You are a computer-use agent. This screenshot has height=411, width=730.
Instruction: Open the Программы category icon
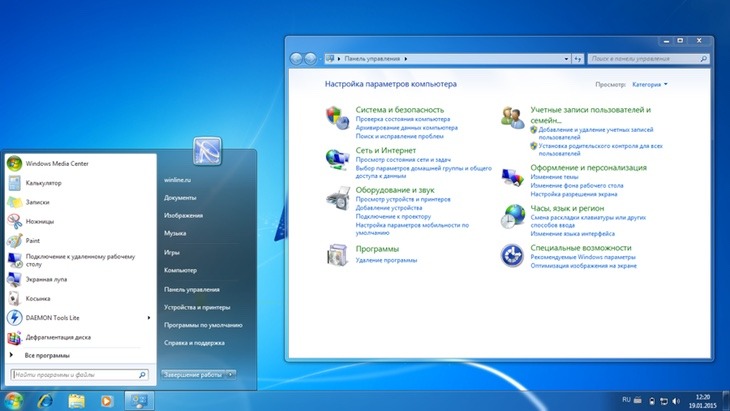[338, 255]
